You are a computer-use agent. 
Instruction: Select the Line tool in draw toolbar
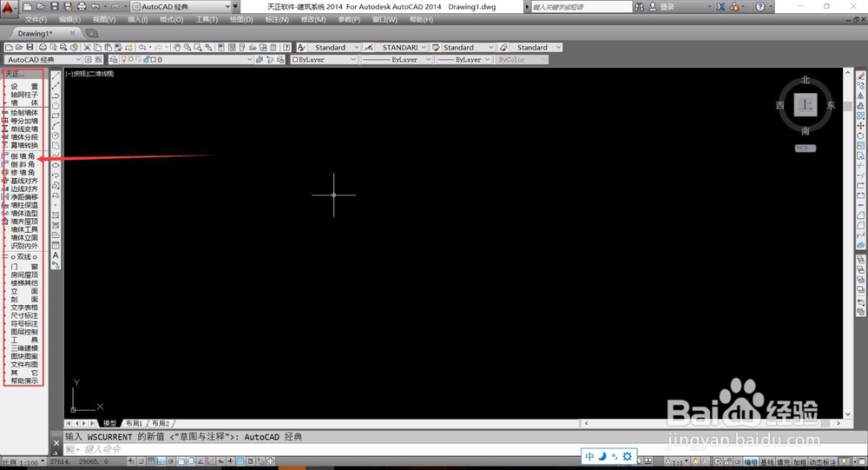coord(56,76)
